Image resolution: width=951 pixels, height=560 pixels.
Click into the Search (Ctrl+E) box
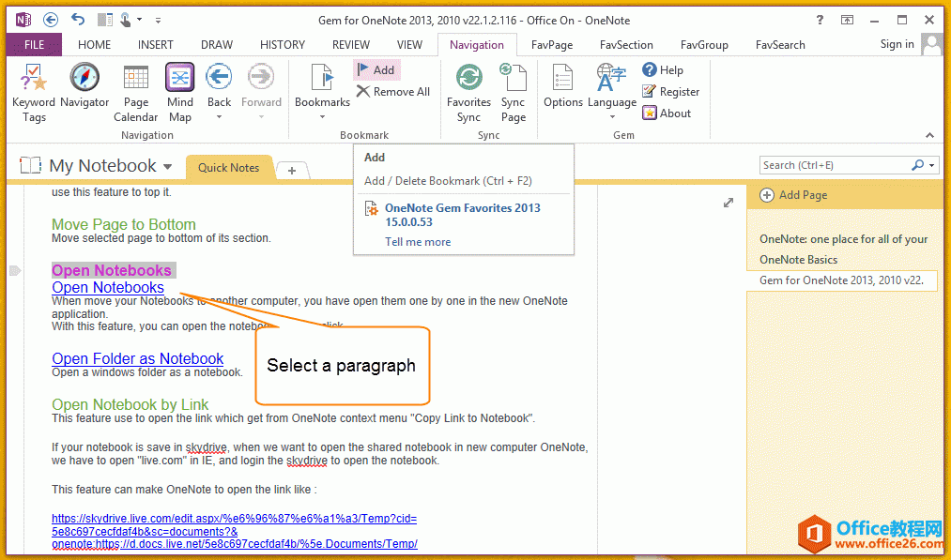pyautogui.click(x=834, y=165)
